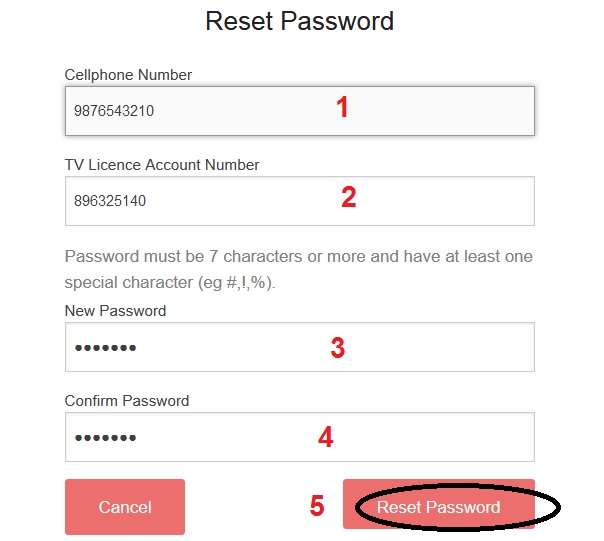
Task: Click the password requirements hint text
Action: (298, 269)
